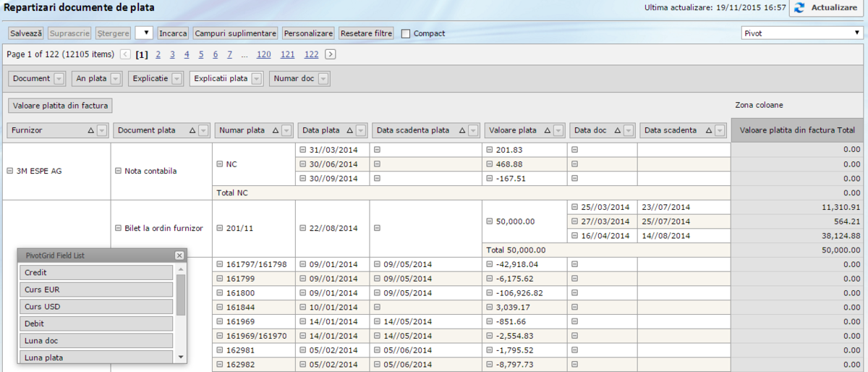
Task: Click filter icon on An plata field
Action: point(116,79)
